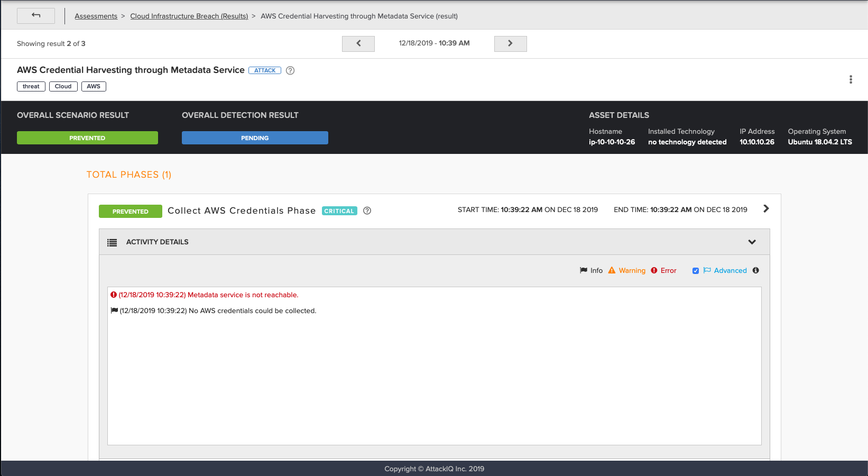This screenshot has width=868, height=476.
Task: Click the Error filter icon
Action: (654, 270)
